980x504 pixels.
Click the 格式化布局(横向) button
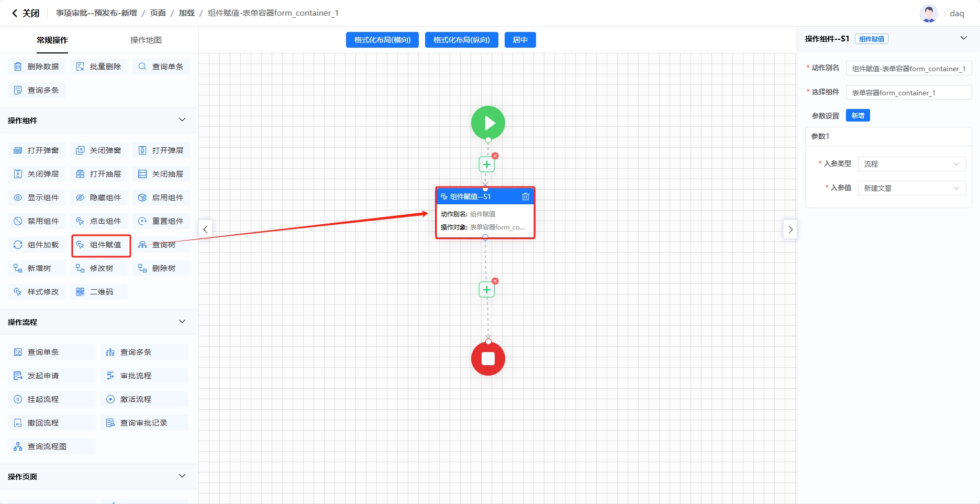pyautogui.click(x=382, y=40)
